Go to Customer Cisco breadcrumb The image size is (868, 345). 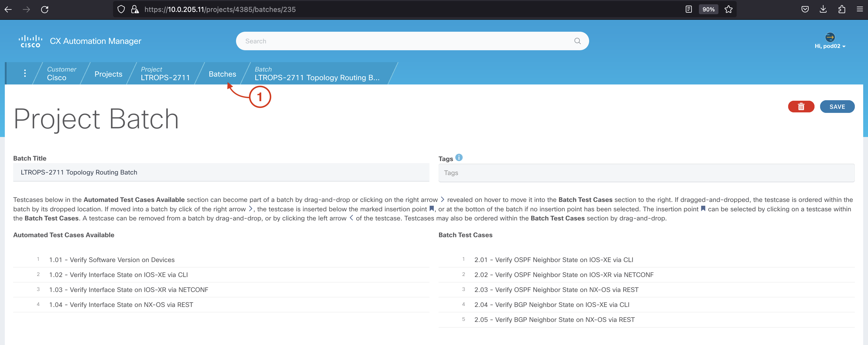pos(62,73)
